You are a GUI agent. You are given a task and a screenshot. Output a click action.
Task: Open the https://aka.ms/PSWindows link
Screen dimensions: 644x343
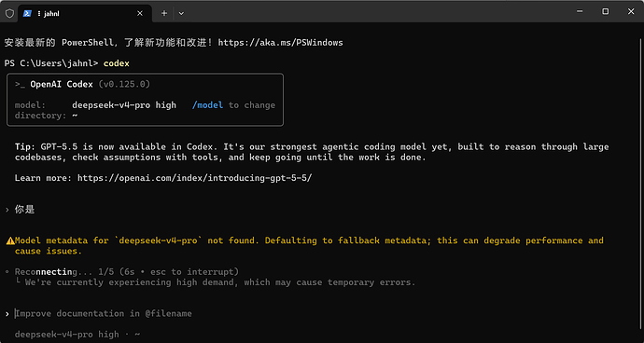[281, 43]
